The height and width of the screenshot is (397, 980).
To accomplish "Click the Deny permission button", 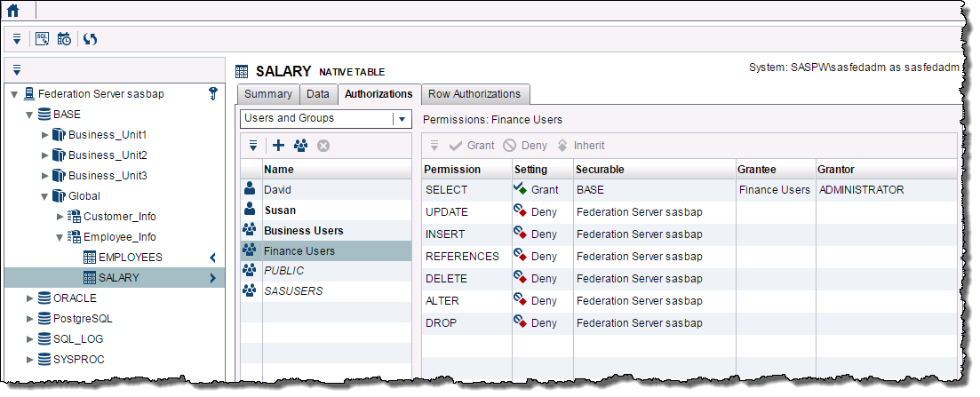I will point(525,146).
